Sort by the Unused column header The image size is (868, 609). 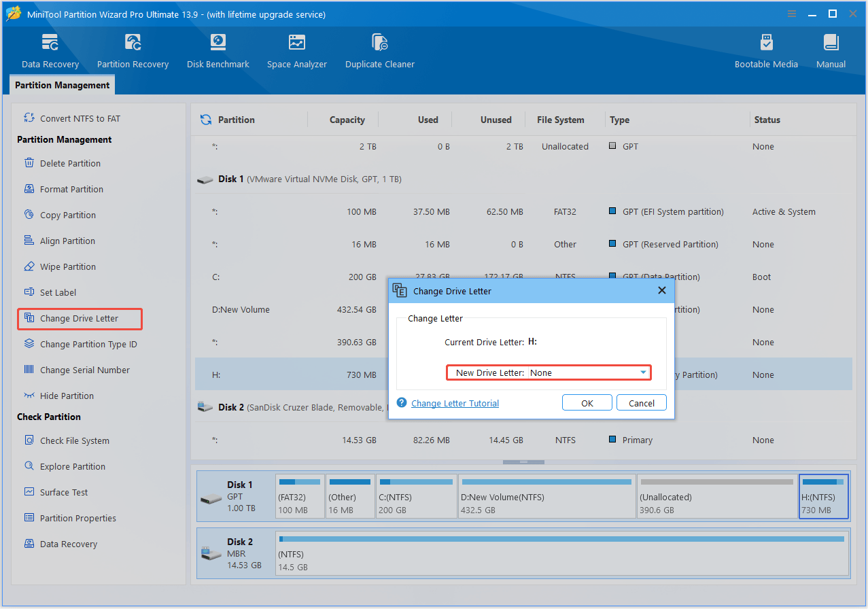point(496,120)
